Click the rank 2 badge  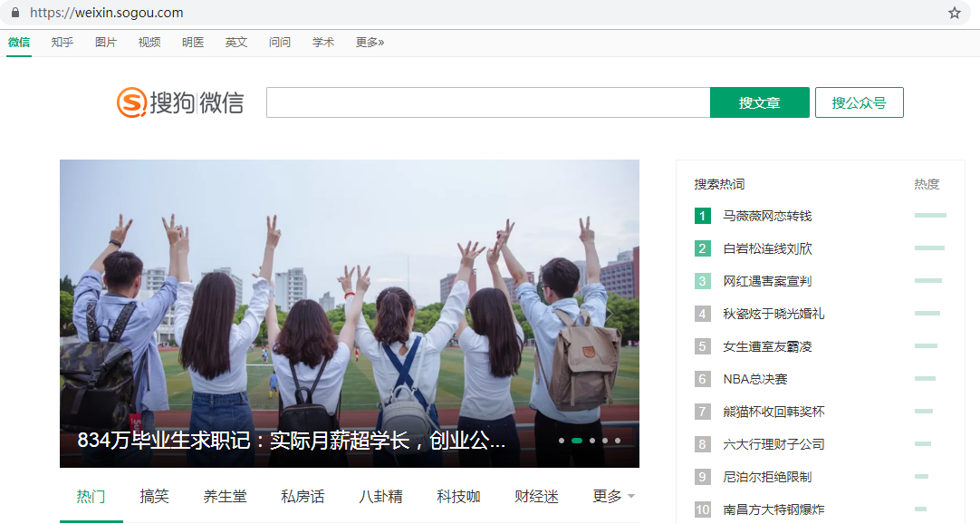pyautogui.click(x=703, y=248)
